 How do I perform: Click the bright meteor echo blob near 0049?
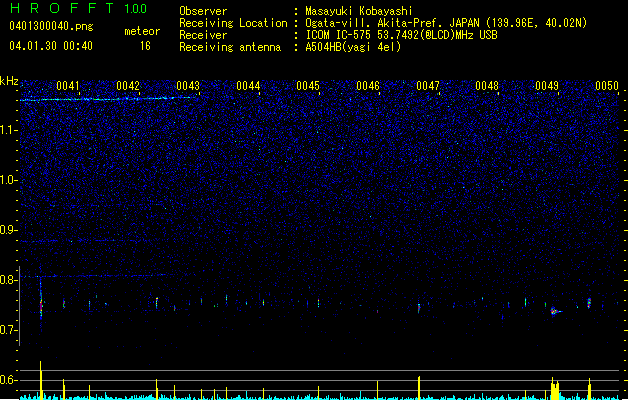[555, 311]
